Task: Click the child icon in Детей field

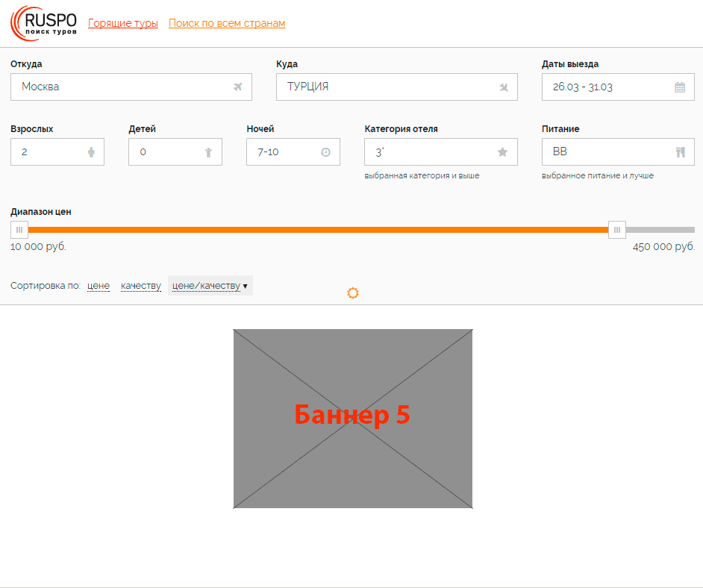Action: (x=208, y=152)
